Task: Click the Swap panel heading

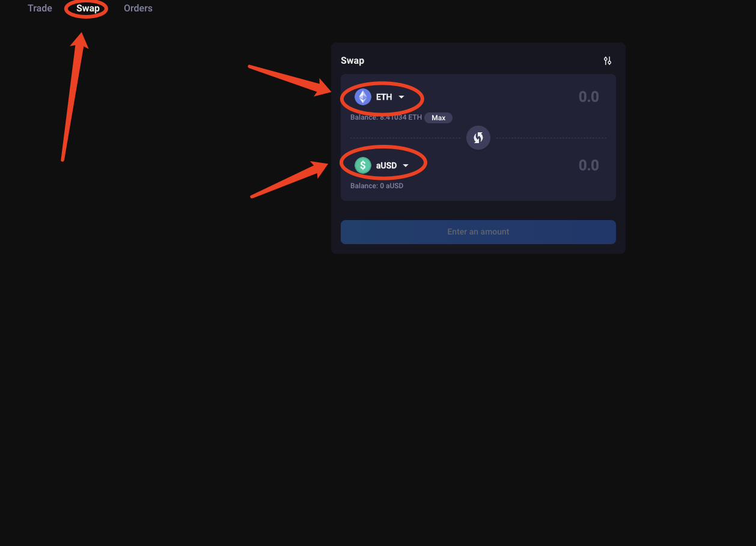Action: tap(353, 61)
